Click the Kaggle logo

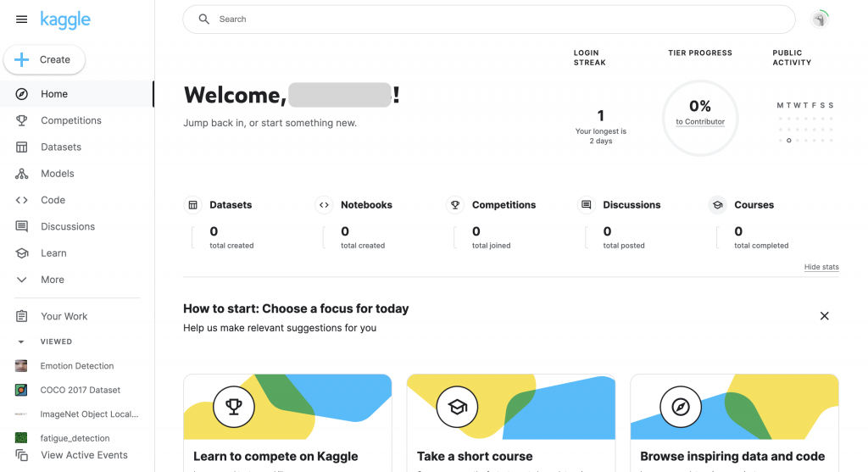click(65, 20)
